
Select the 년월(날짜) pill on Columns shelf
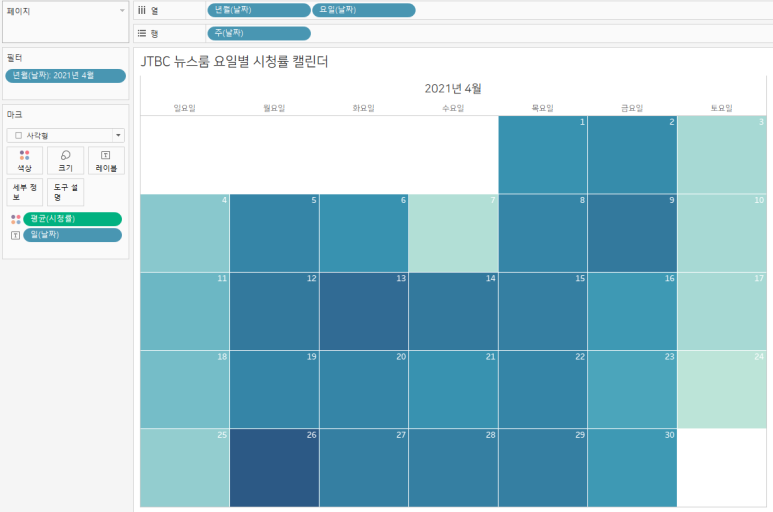(259, 10)
